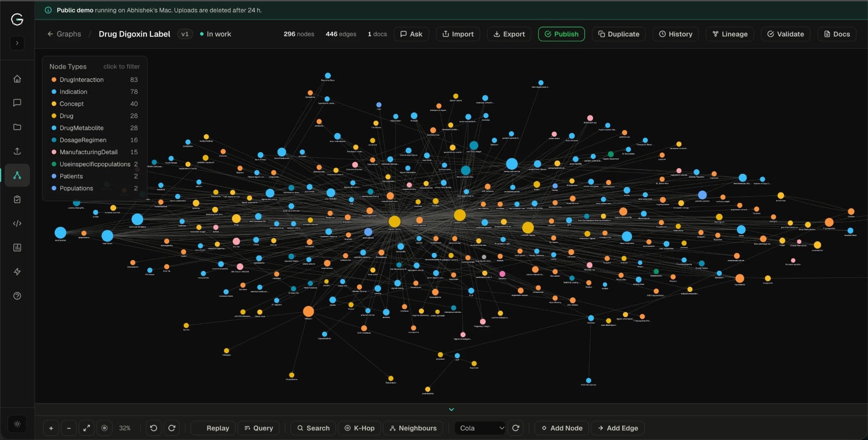868x440 pixels.
Task: Filter by DrugMetabolite node type
Action: (x=95, y=128)
